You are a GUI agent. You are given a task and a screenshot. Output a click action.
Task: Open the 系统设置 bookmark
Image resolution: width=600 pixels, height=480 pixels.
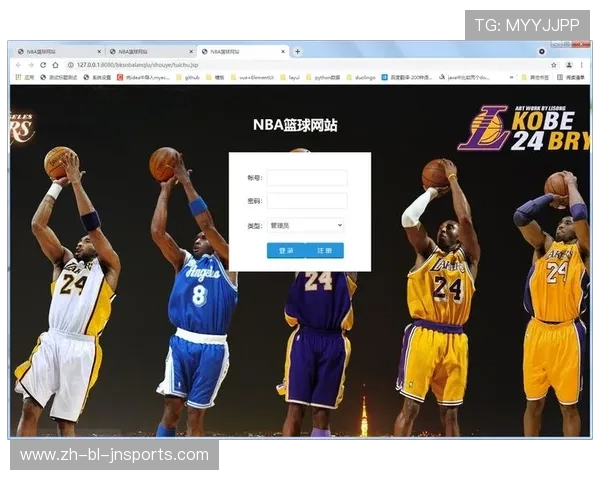pos(97,77)
